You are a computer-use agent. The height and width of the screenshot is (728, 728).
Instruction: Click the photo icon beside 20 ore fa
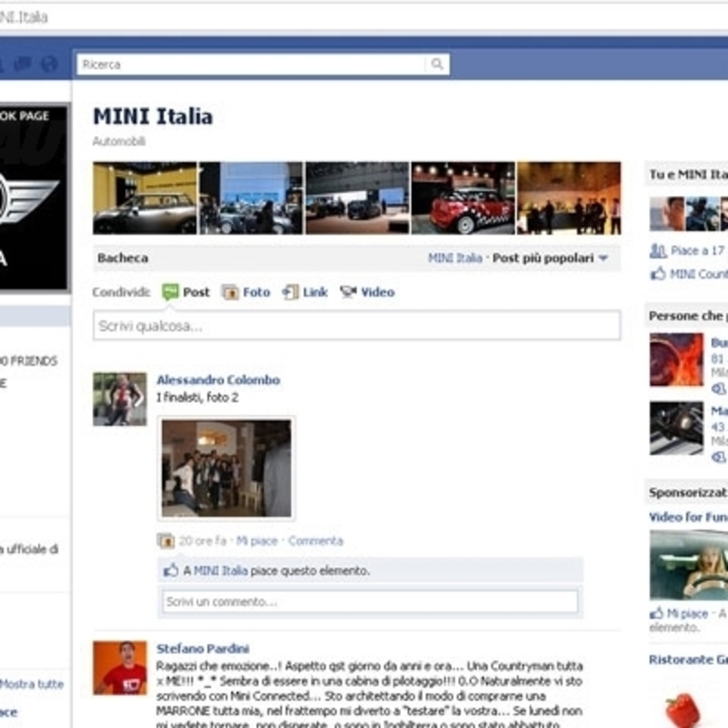166,541
